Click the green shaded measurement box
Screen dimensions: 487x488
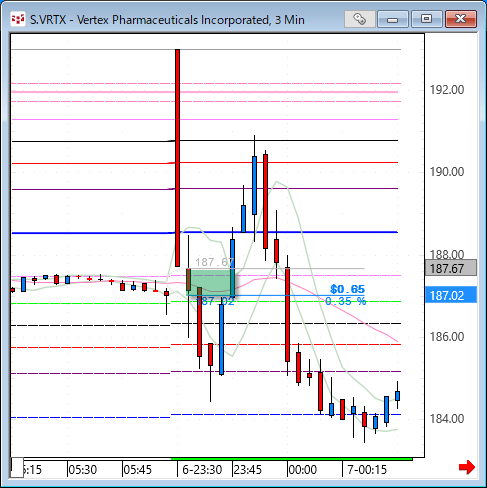tap(211, 282)
